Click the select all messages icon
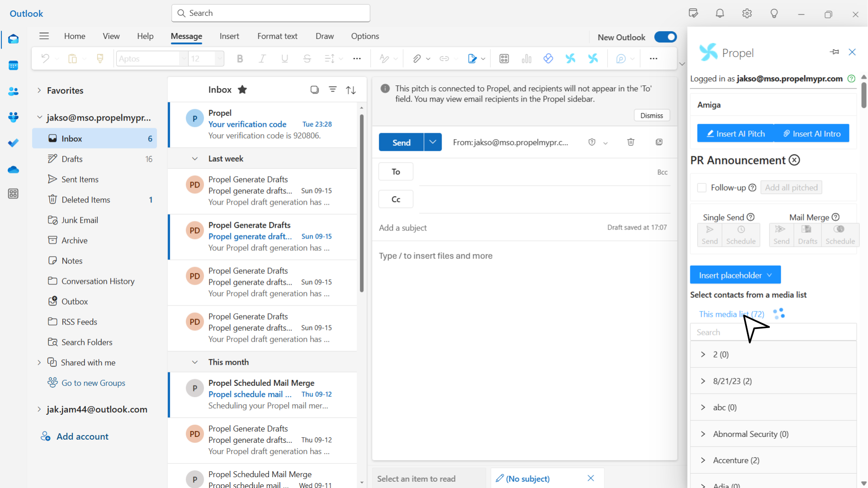 315,89
